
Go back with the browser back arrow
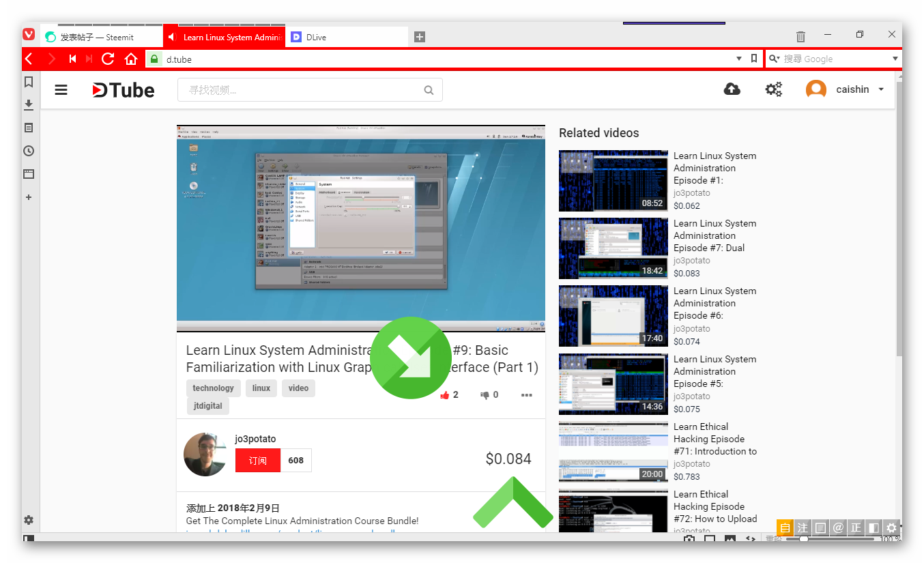click(29, 59)
